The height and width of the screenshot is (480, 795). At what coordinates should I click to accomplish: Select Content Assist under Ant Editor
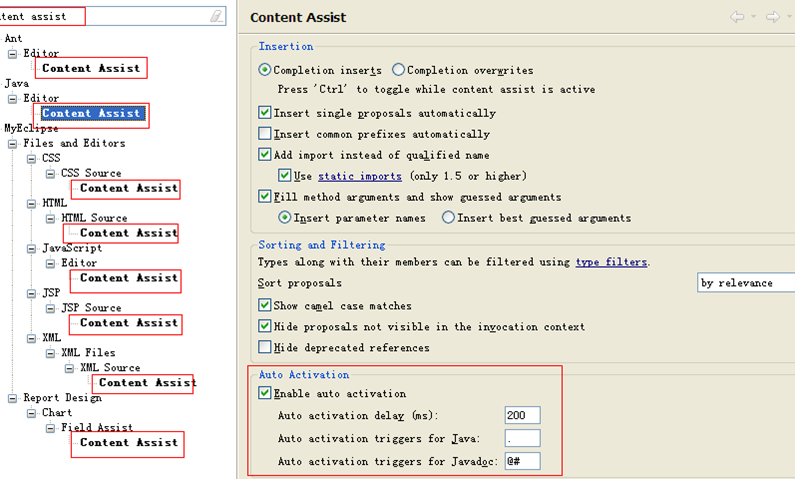point(91,68)
